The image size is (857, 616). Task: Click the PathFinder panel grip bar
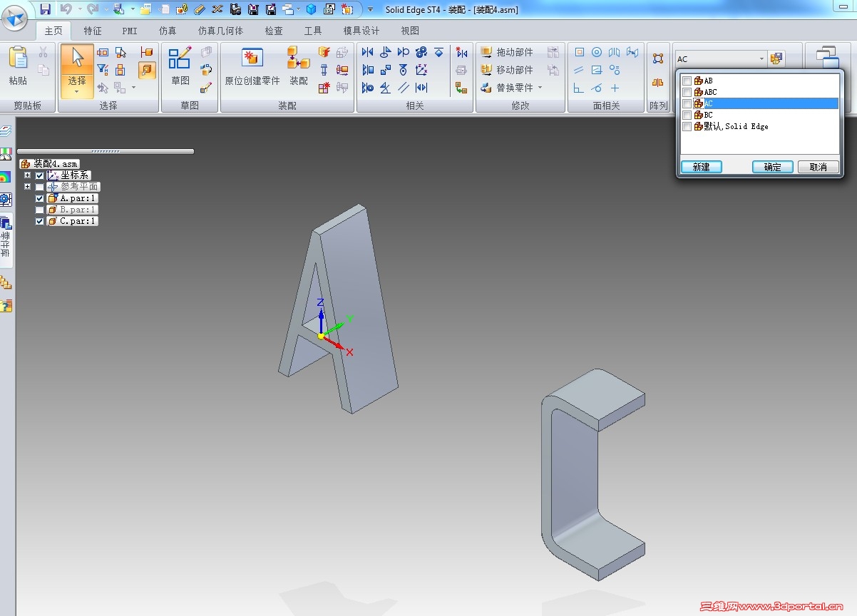(106, 151)
